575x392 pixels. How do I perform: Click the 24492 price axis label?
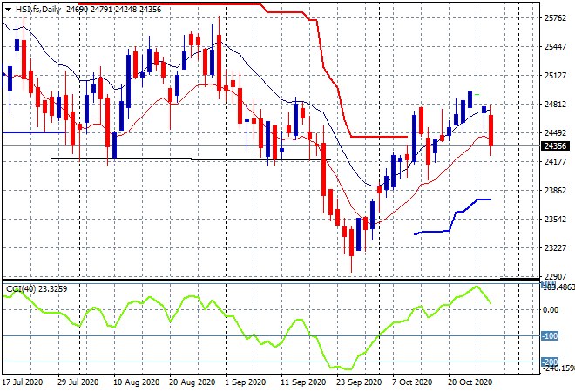coord(555,132)
